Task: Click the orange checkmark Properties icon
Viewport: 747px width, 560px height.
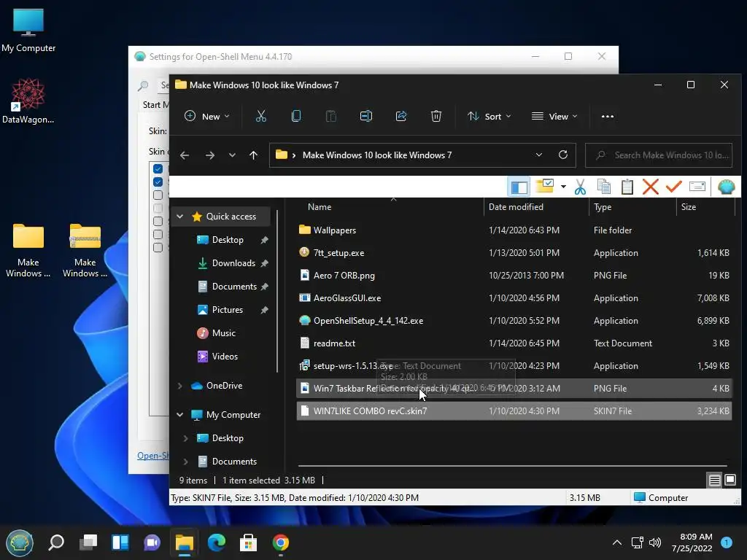Action: (x=673, y=186)
